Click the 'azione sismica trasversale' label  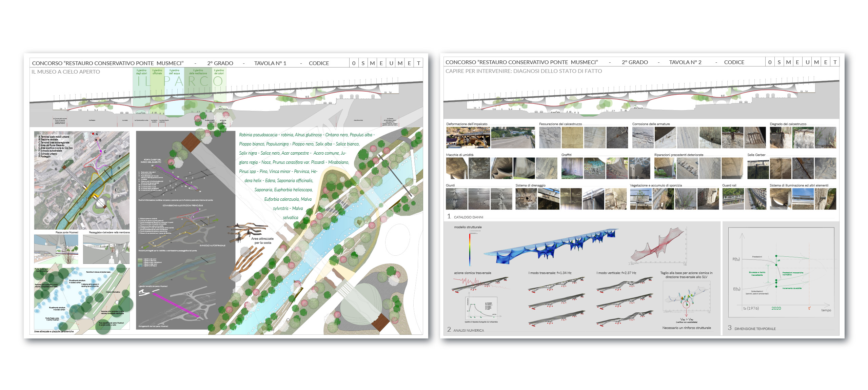(x=472, y=273)
